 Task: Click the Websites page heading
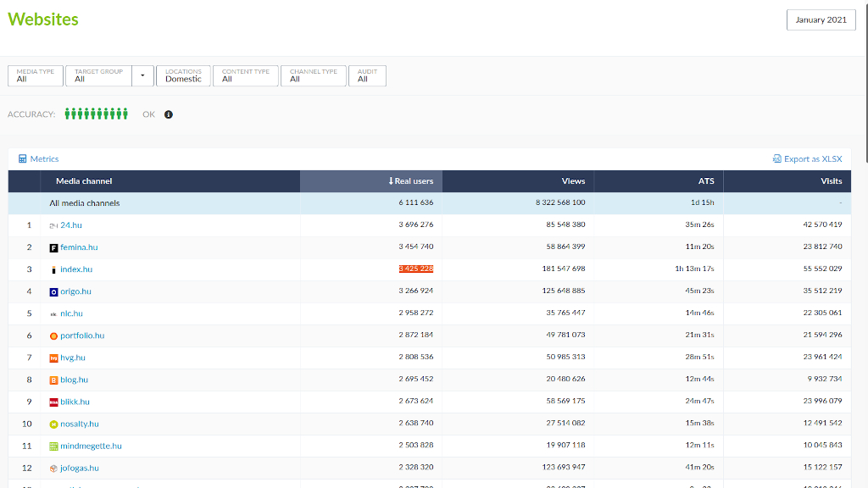(x=43, y=19)
